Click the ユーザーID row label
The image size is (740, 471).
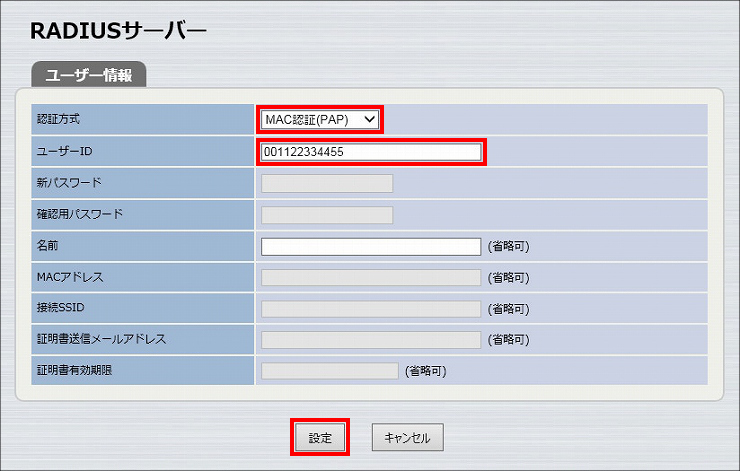tap(65, 151)
